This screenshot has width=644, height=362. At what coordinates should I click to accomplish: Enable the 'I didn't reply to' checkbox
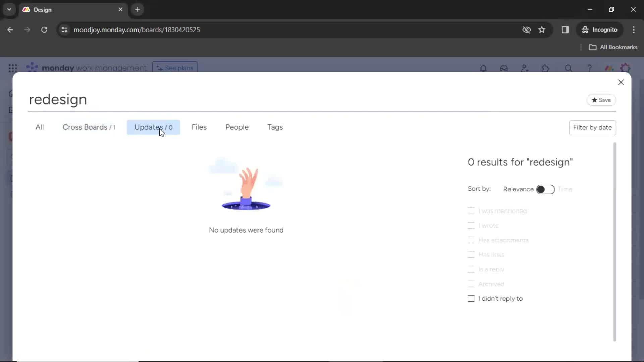[471, 298]
